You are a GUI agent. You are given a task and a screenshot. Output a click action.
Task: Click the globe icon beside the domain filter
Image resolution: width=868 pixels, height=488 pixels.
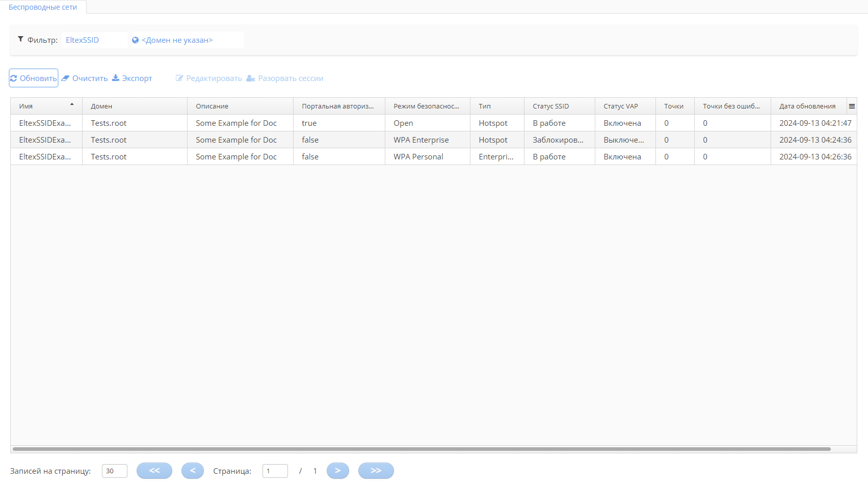click(135, 40)
